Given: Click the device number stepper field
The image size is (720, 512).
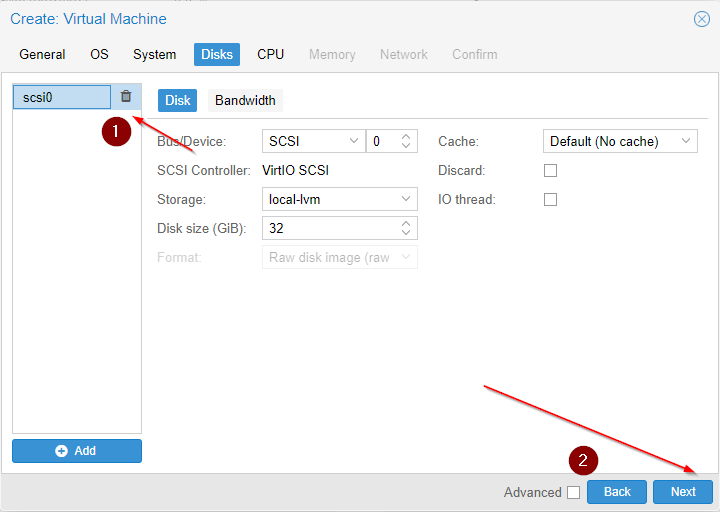Looking at the screenshot, I should (382, 142).
